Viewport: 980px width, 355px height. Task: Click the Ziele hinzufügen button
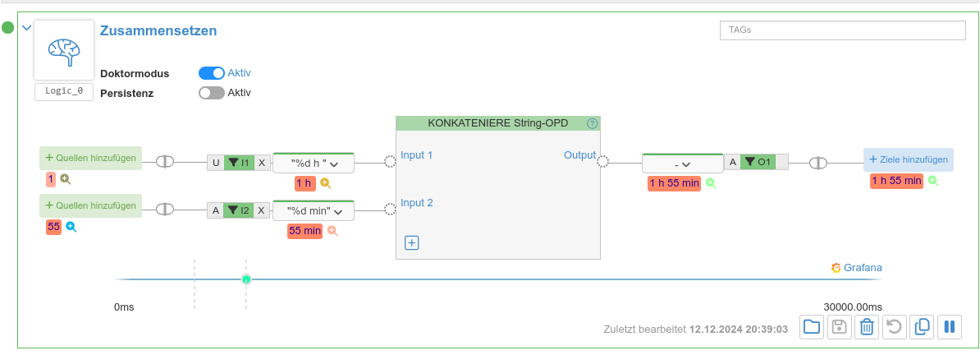[x=908, y=159]
